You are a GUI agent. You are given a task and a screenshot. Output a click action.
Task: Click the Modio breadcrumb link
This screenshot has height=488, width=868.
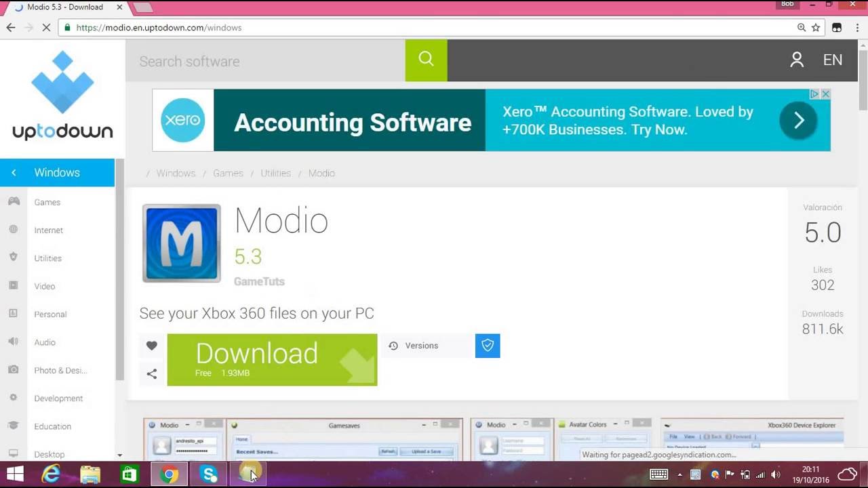[x=321, y=173]
